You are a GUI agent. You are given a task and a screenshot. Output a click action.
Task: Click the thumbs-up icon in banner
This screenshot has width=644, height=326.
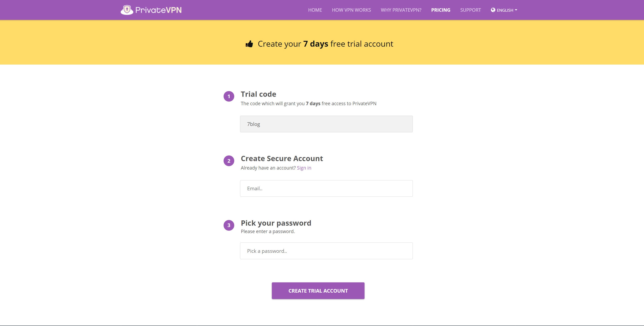249,44
